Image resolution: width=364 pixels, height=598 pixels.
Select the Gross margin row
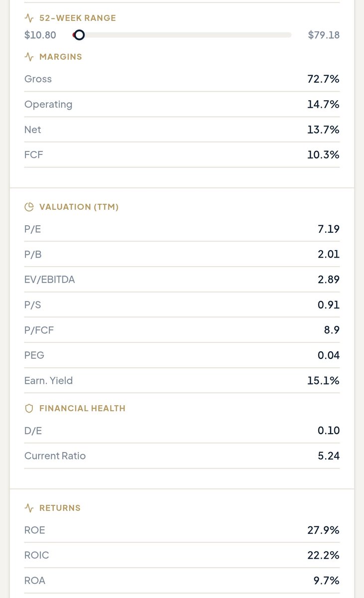pyautogui.click(x=182, y=79)
